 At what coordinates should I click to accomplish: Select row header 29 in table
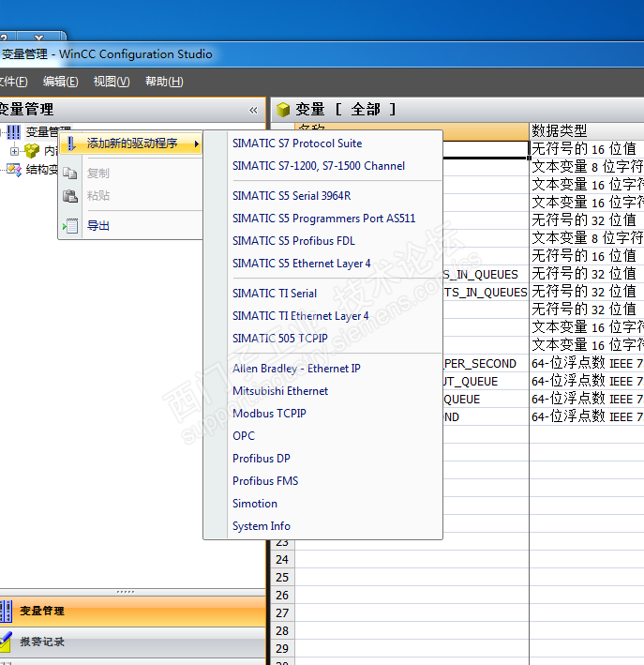[282, 649]
